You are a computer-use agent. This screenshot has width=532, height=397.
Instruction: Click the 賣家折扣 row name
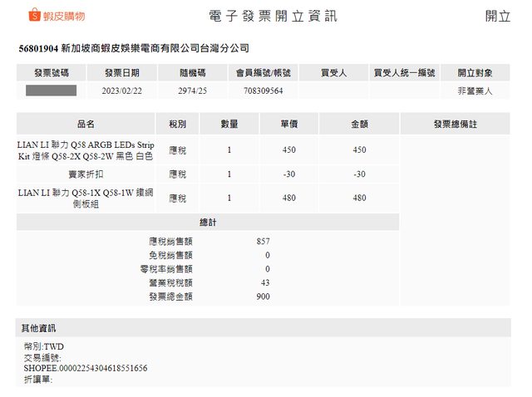[x=86, y=174]
